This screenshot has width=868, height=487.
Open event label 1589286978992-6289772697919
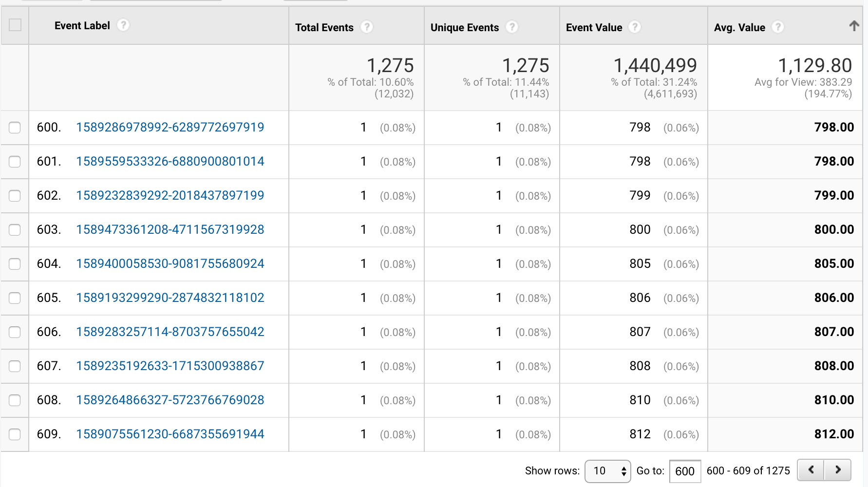[x=170, y=127]
